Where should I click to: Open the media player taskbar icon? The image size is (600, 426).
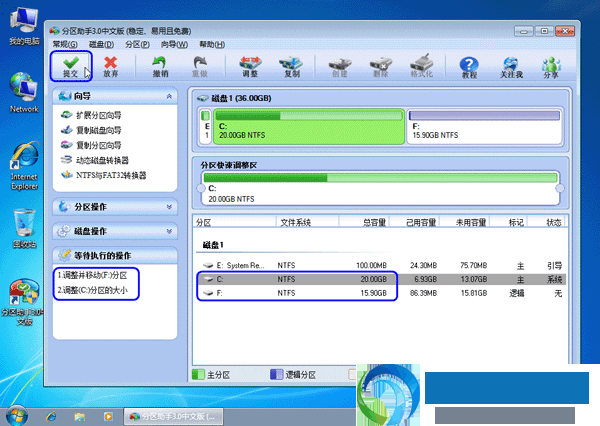pos(108,416)
